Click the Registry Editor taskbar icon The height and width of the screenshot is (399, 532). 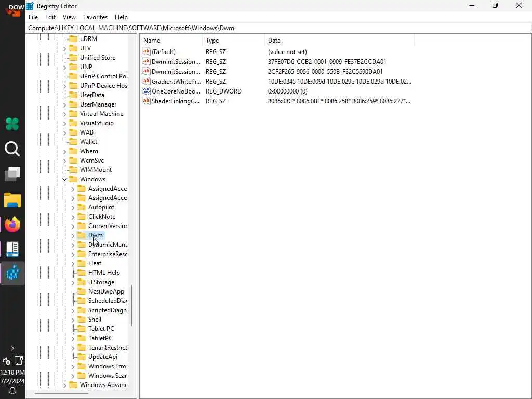12,273
